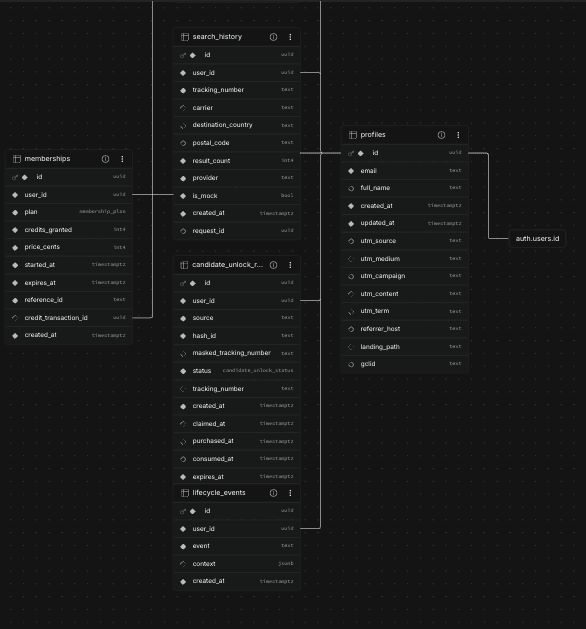Open the candidate_unlock_r... table options menu
This screenshot has width=586, height=629.
[x=290, y=265]
